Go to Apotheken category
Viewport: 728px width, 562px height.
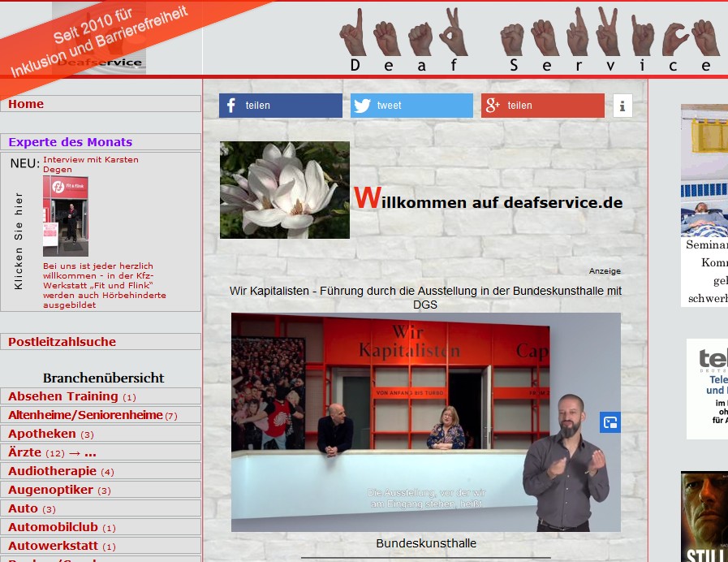(x=42, y=434)
